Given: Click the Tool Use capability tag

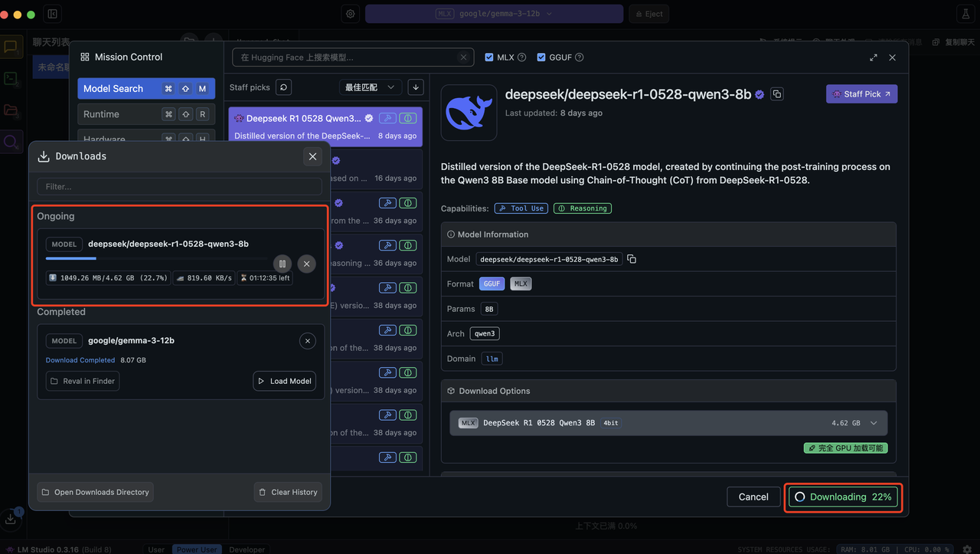Looking at the screenshot, I should point(521,208).
